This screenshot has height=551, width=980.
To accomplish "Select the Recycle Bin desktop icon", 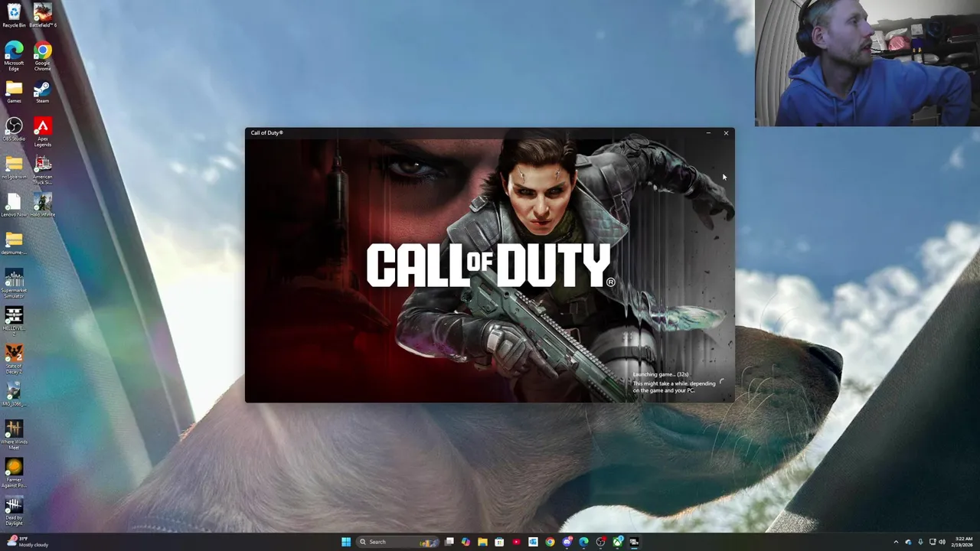I will pyautogui.click(x=14, y=15).
